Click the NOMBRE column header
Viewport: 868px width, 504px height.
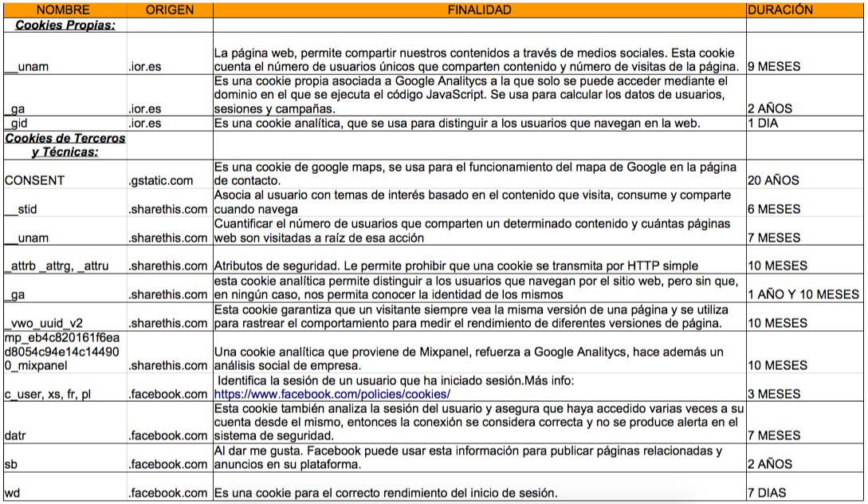pyautogui.click(x=64, y=10)
